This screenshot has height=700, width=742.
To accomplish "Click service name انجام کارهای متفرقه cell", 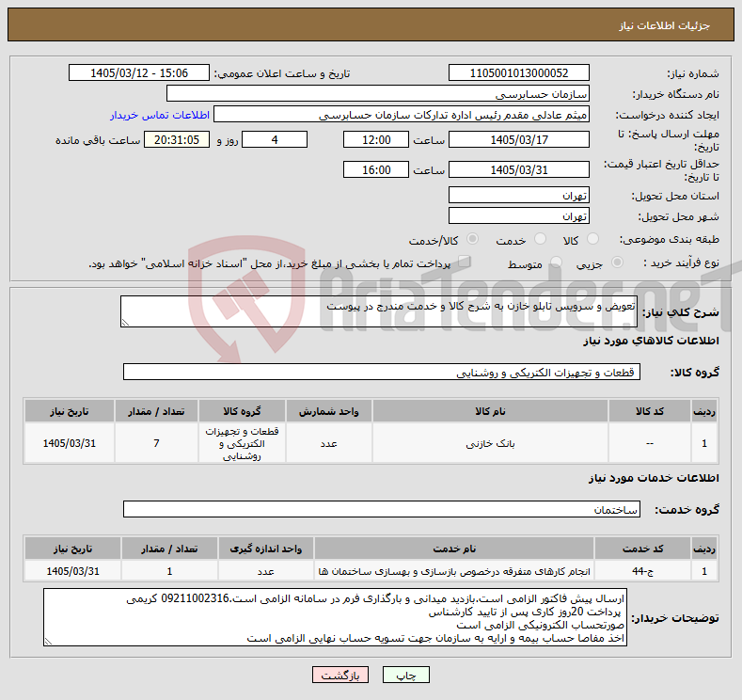I will [454, 571].
